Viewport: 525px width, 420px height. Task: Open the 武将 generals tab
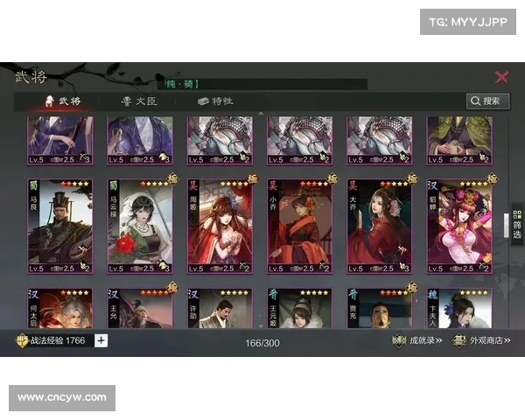[64, 101]
